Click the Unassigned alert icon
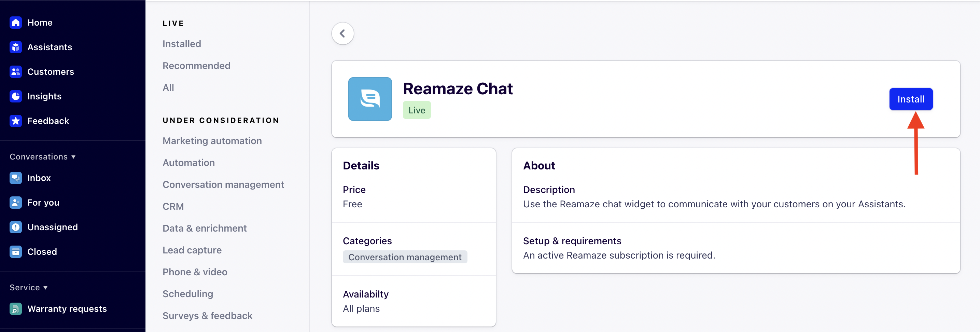 (16, 227)
